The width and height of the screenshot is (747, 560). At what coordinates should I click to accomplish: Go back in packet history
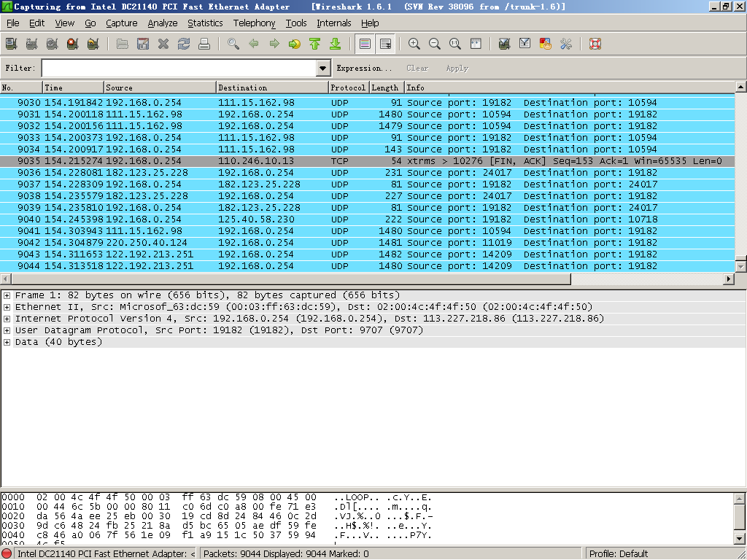[254, 44]
